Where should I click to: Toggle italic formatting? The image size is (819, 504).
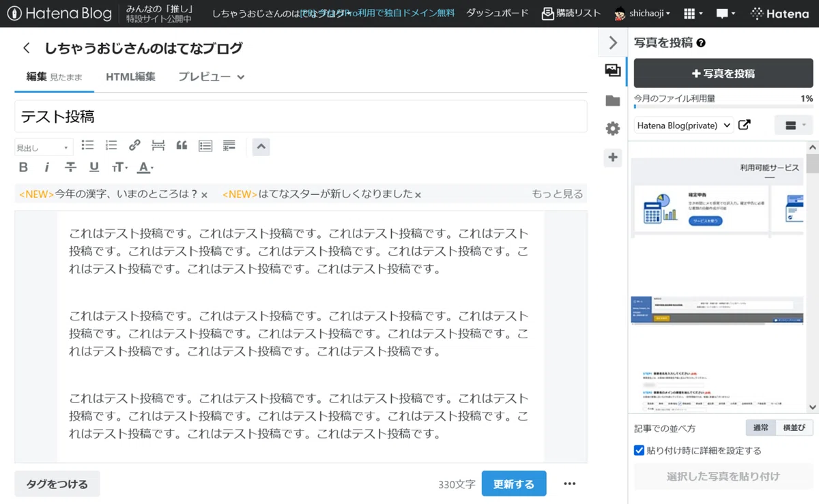click(47, 167)
